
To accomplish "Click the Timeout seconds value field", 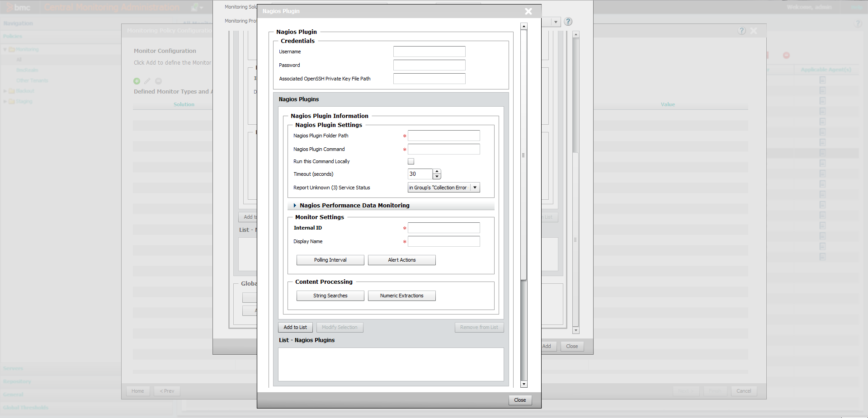I will click(x=420, y=174).
